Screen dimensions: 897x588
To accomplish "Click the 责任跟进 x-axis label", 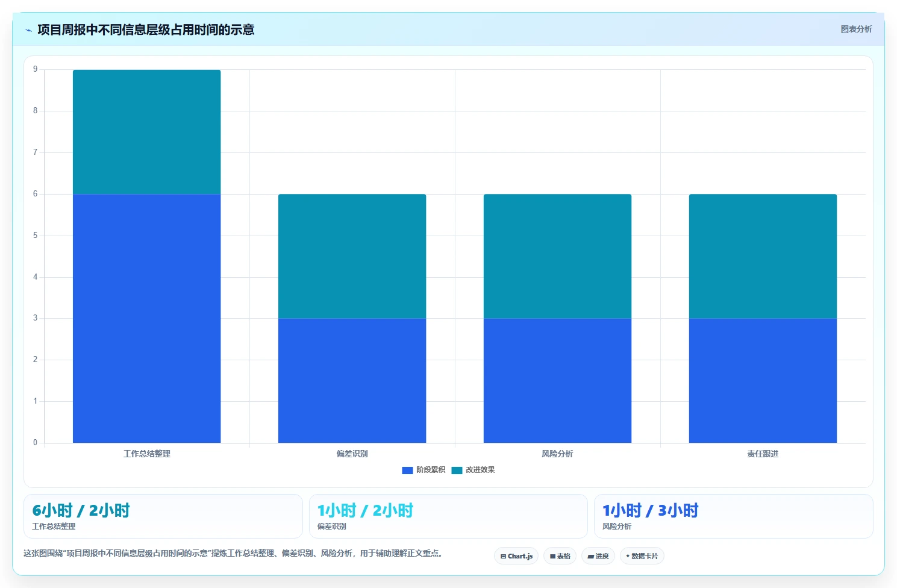I will 763,454.
